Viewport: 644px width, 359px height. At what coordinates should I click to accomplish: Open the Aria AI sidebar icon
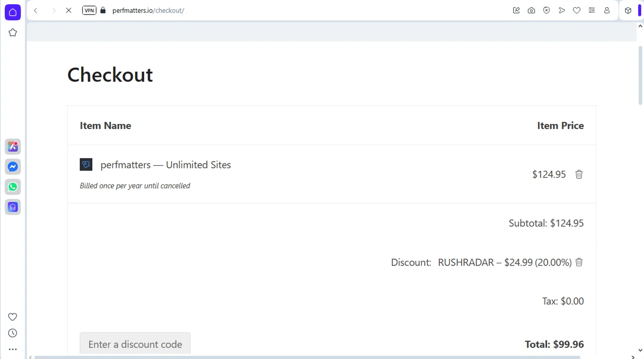pos(12,147)
